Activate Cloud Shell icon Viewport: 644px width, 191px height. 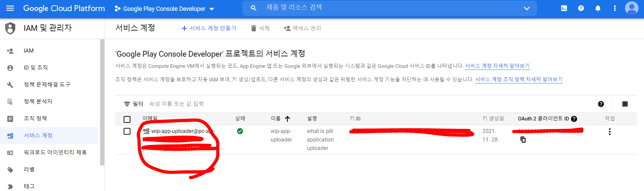(x=564, y=8)
